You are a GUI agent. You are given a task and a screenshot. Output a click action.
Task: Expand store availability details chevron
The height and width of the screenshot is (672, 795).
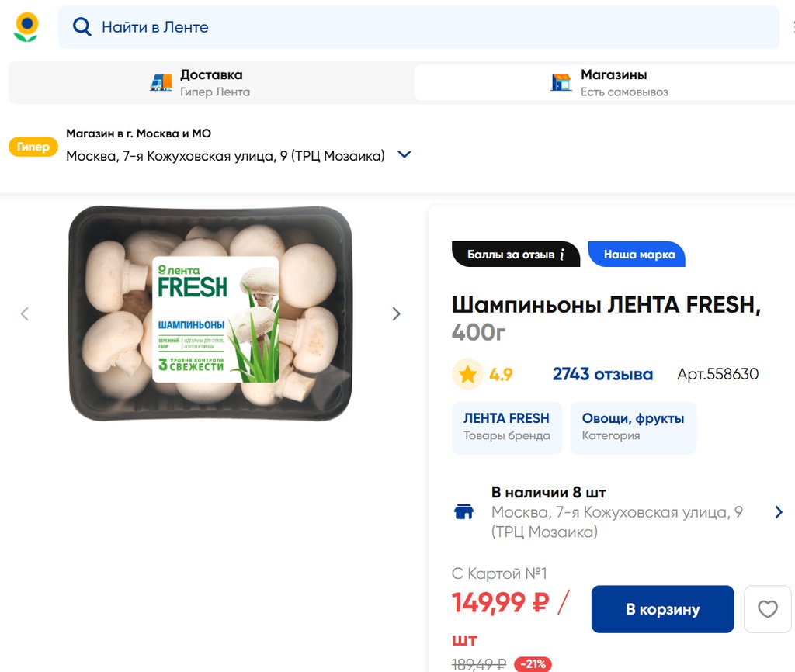click(x=779, y=512)
